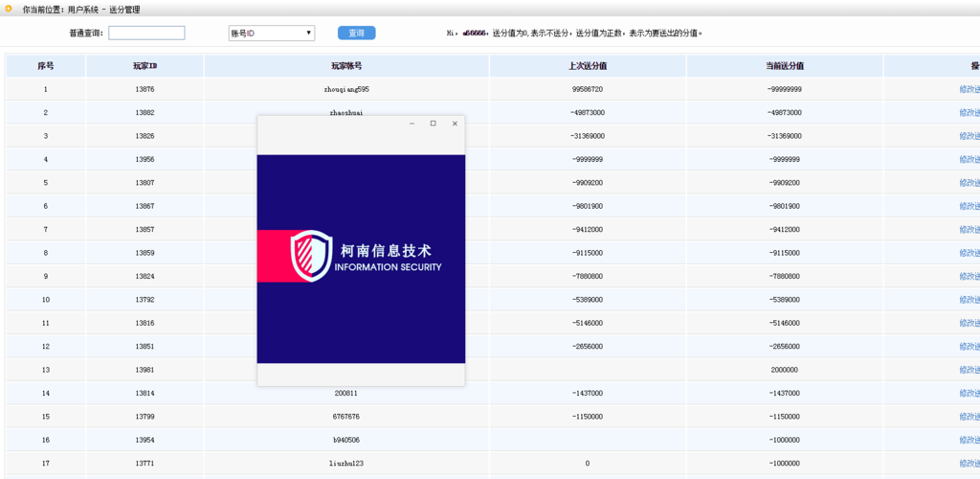
Task: Click 修改 link for player 13826
Action: pos(969,136)
